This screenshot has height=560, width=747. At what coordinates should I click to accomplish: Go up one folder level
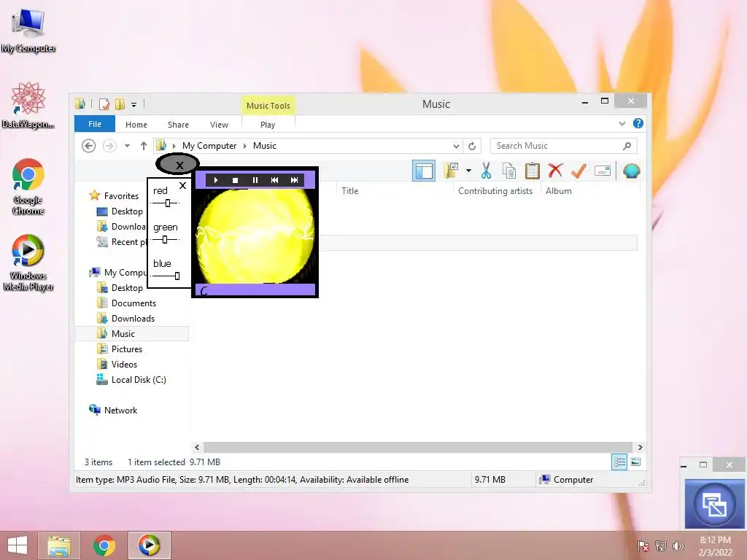point(144,146)
